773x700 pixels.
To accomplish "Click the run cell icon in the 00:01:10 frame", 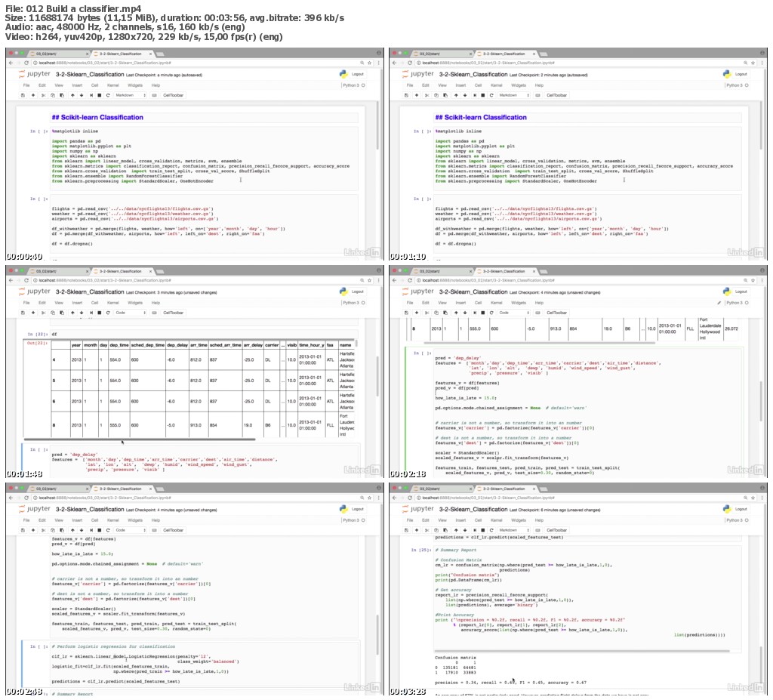I will pos(475,95).
